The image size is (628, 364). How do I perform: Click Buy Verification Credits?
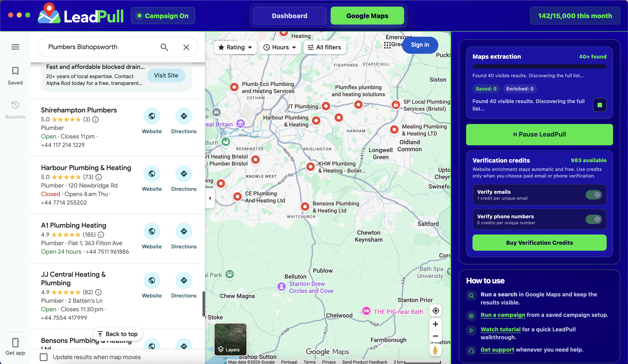(539, 243)
